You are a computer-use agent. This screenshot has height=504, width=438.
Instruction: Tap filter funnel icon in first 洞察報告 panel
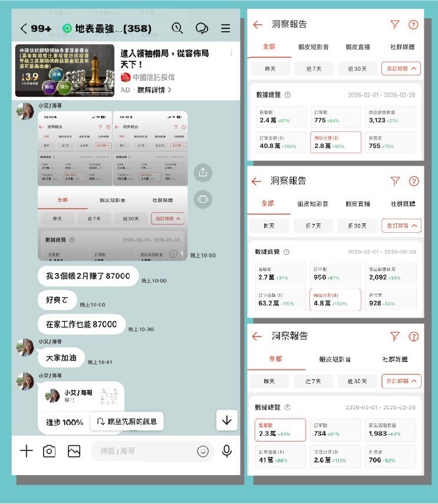(394, 25)
